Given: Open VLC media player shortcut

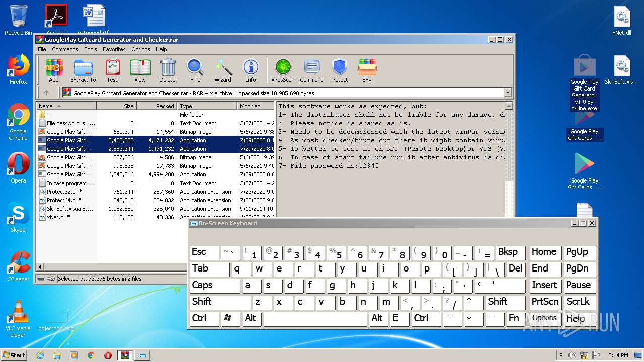Looking at the screenshot, I should coord(18,319).
